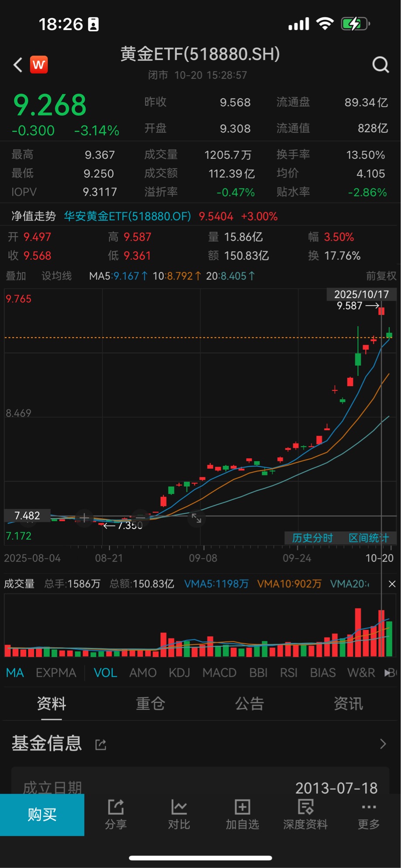This screenshot has width=401, height=868.
Task: Switch to the 资料 tab
Action: click(x=52, y=704)
